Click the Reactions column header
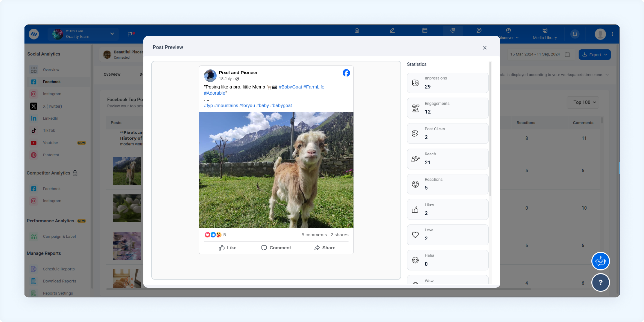 click(x=526, y=123)
